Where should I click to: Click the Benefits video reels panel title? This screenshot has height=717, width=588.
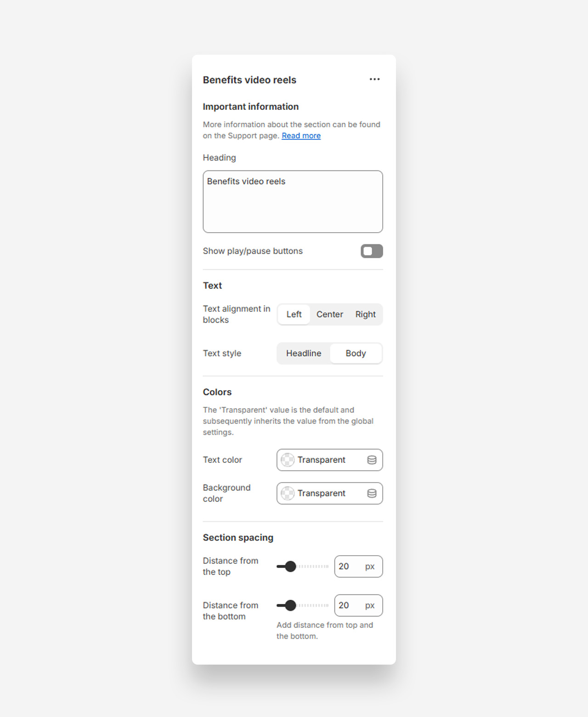249,80
